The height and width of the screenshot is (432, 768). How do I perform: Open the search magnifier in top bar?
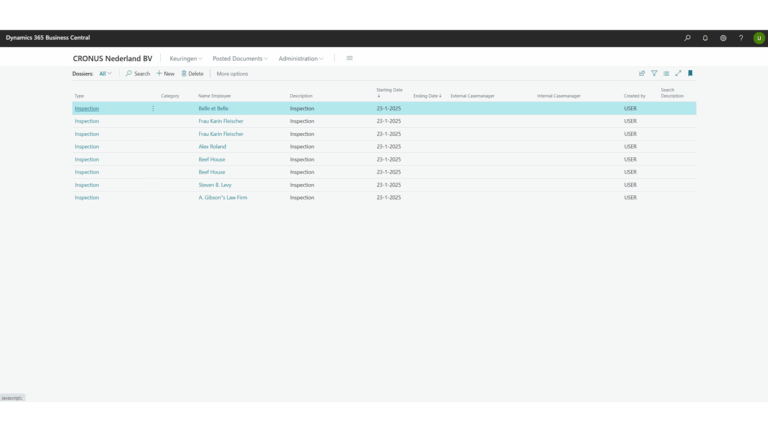(687, 38)
